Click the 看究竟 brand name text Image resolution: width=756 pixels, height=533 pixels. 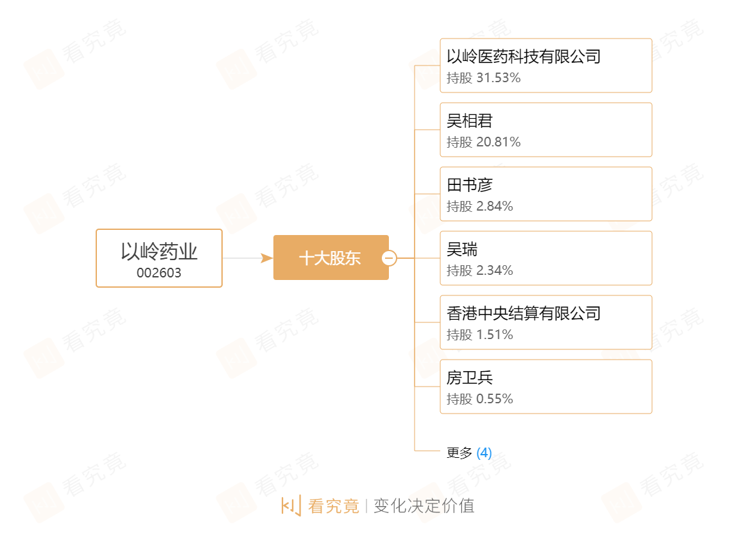pyautogui.click(x=334, y=506)
